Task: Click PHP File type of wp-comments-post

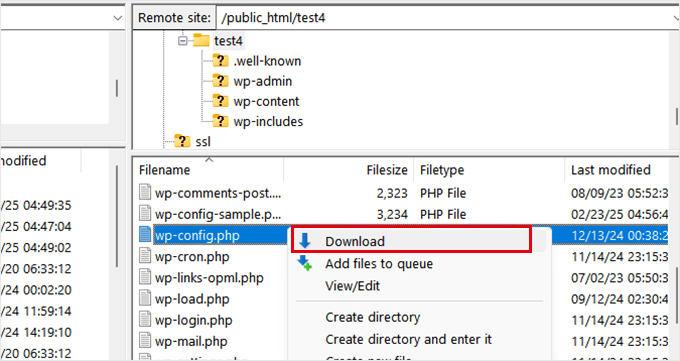Action: tap(443, 193)
